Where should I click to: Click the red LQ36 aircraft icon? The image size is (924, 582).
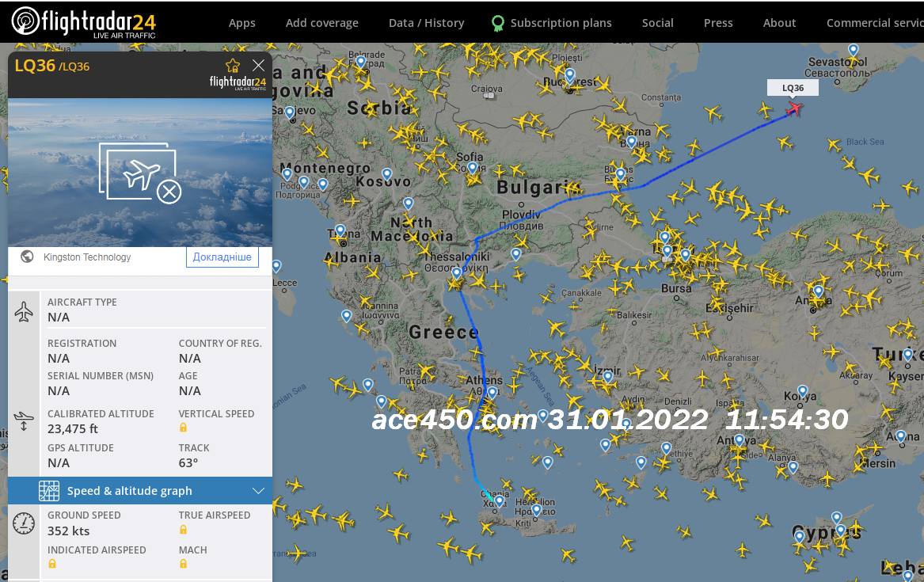pos(793,108)
